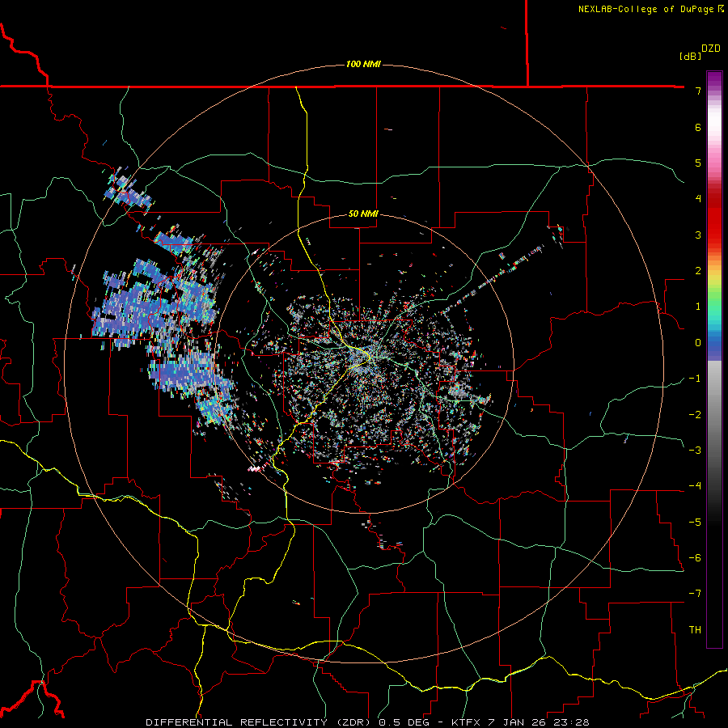728x728 pixels.
Task: Click the -2 value on color scale
Action: 695,415
